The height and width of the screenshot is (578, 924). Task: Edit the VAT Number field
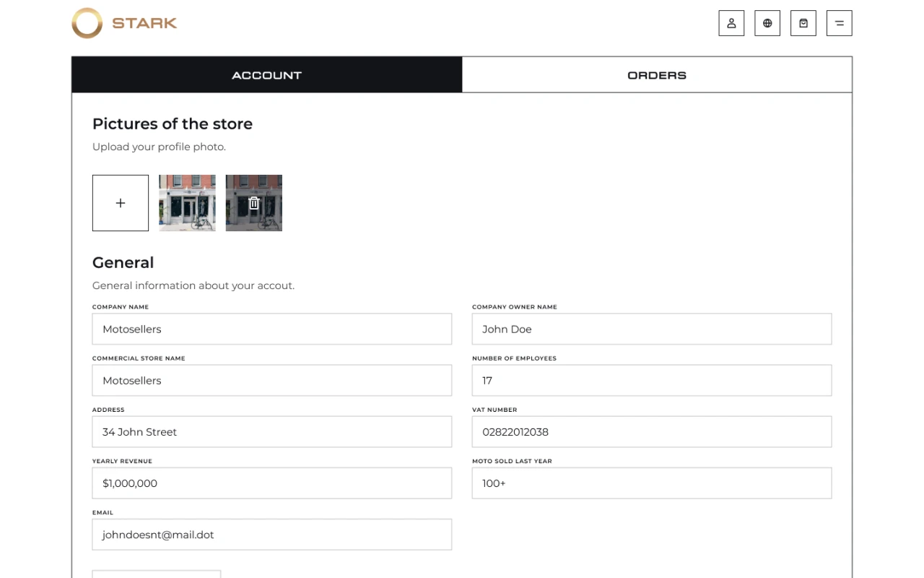[652, 431]
